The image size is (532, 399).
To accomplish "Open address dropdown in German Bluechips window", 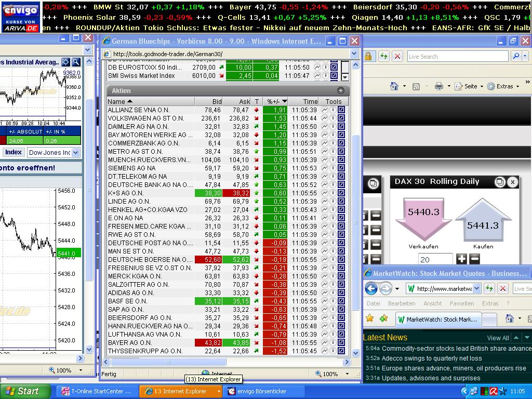I will [354, 54].
